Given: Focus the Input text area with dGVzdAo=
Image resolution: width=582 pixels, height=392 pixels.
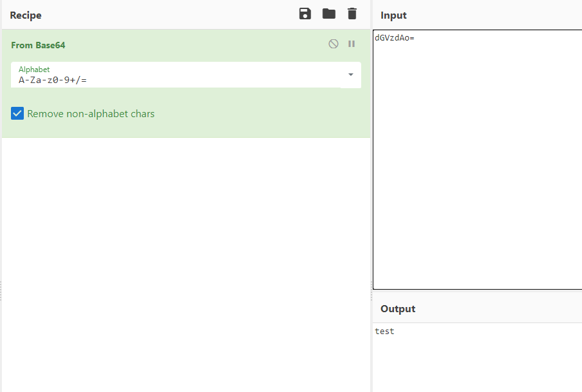Looking at the screenshot, I should [x=477, y=160].
